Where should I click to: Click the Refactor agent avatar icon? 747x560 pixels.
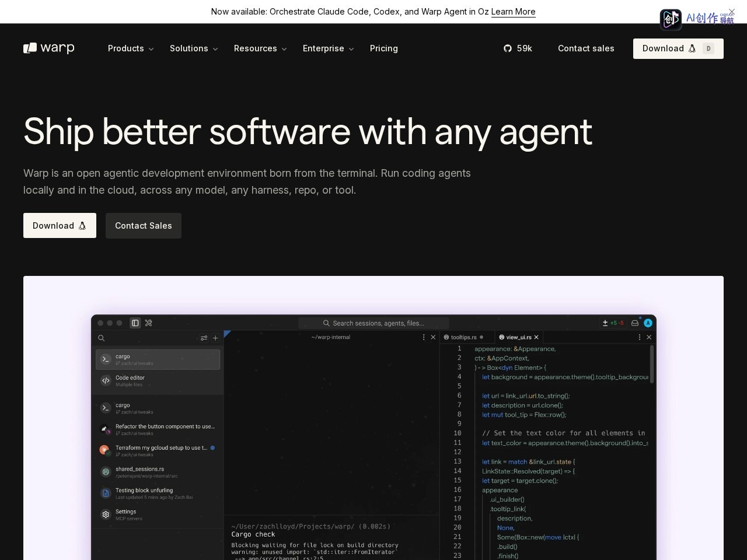pos(106,429)
